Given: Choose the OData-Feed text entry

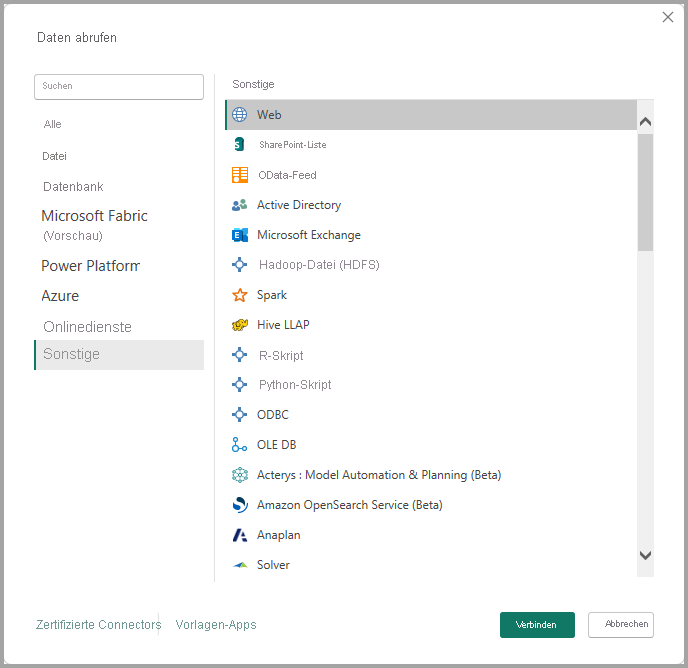Looking at the screenshot, I should tap(287, 175).
